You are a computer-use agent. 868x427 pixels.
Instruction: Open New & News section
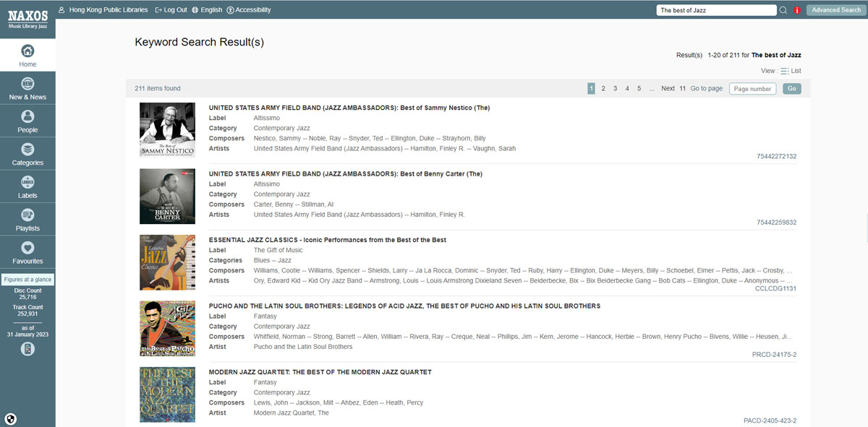27,84
